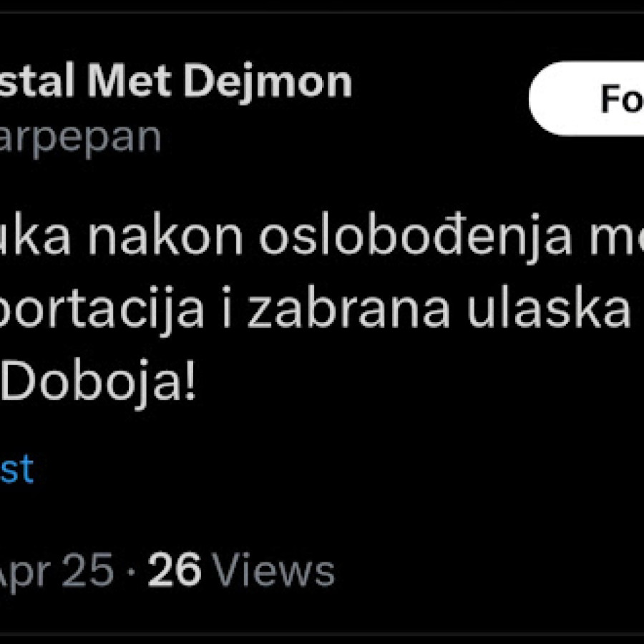This screenshot has height=644, width=644.
Task: Click the gray 'arpepan' username handle
Action: pyautogui.click(x=80, y=137)
